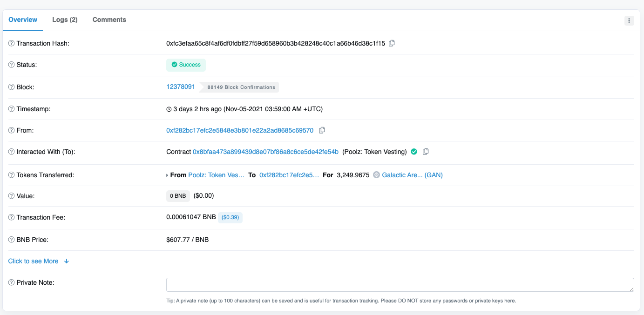
Task: Open the three-dot options menu
Action: (x=629, y=20)
